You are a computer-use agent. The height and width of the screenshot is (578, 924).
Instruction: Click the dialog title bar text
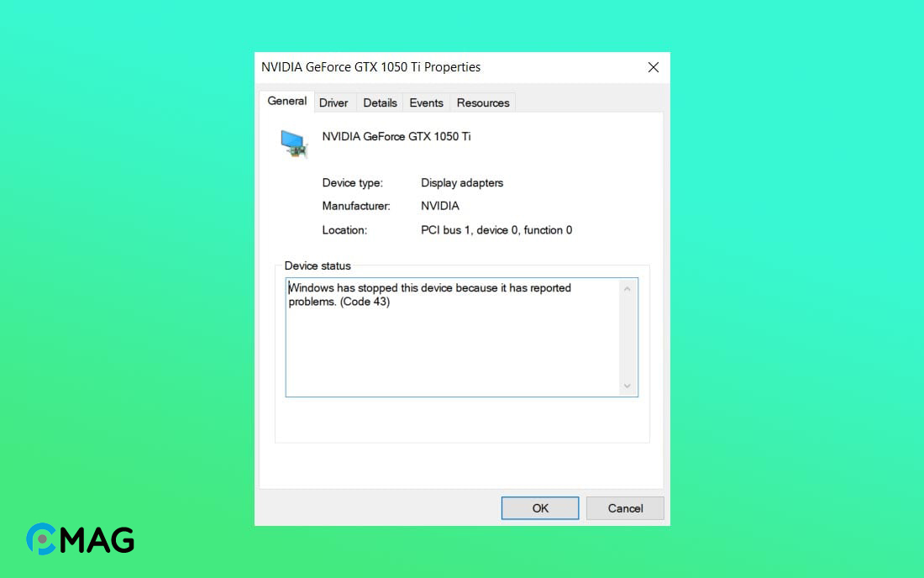370,67
